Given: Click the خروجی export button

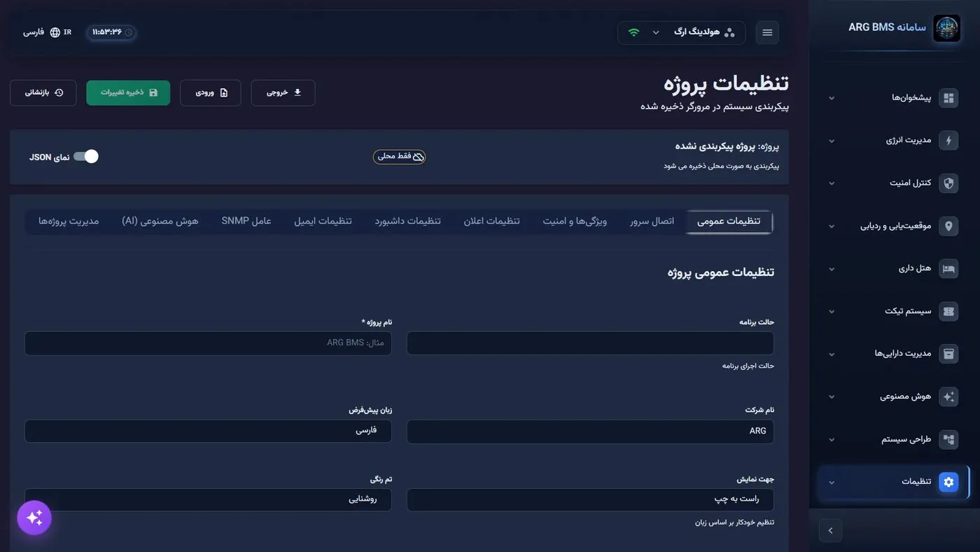Looking at the screenshot, I should click(283, 92).
